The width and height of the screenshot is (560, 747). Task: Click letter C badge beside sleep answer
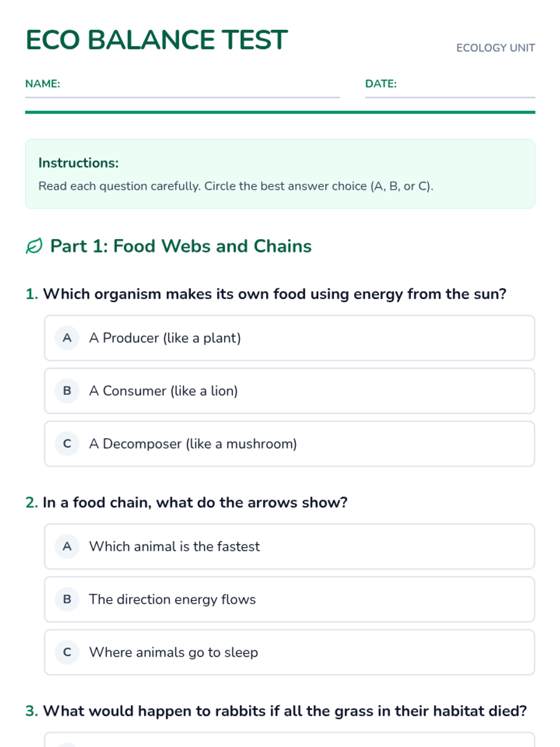(x=67, y=652)
